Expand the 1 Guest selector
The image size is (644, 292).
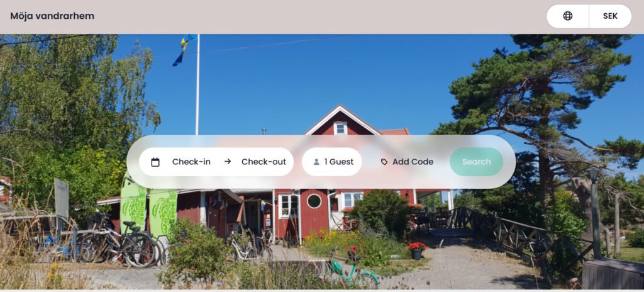[332, 162]
